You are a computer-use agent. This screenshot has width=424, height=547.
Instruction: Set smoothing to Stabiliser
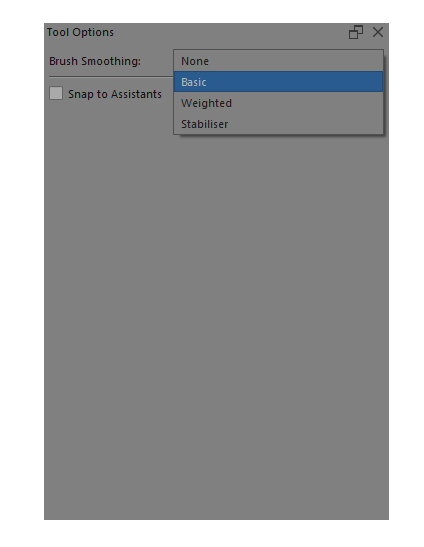pos(278,124)
